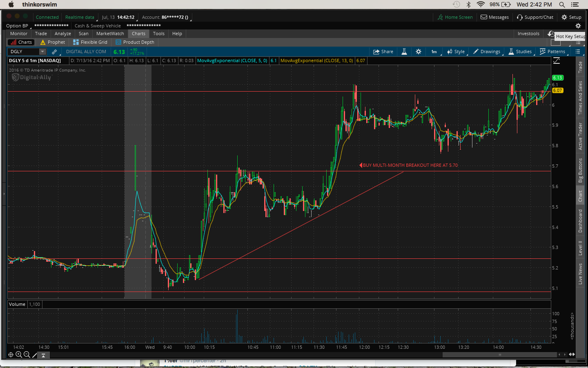Click the symbol link chain icon

tap(54, 52)
